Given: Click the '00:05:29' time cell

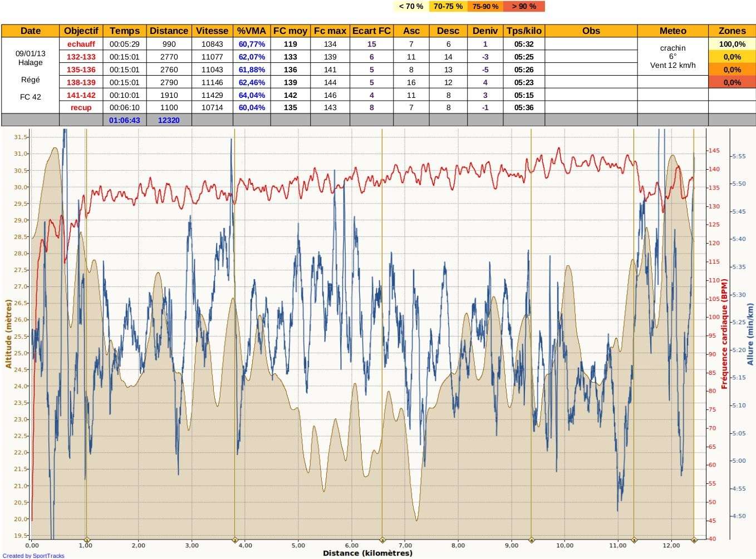Looking at the screenshot, I should [125, 44].
